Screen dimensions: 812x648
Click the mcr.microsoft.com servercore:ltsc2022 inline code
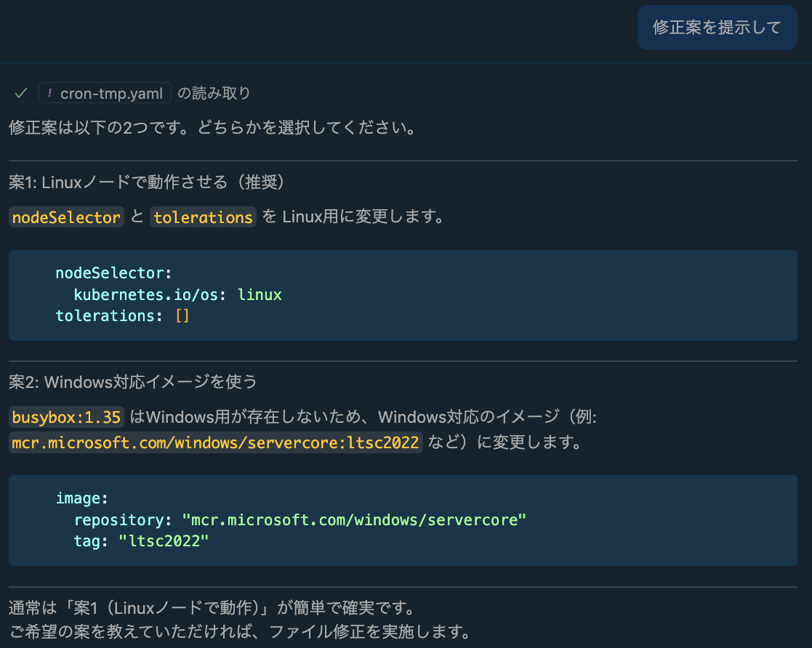point(215,442)
